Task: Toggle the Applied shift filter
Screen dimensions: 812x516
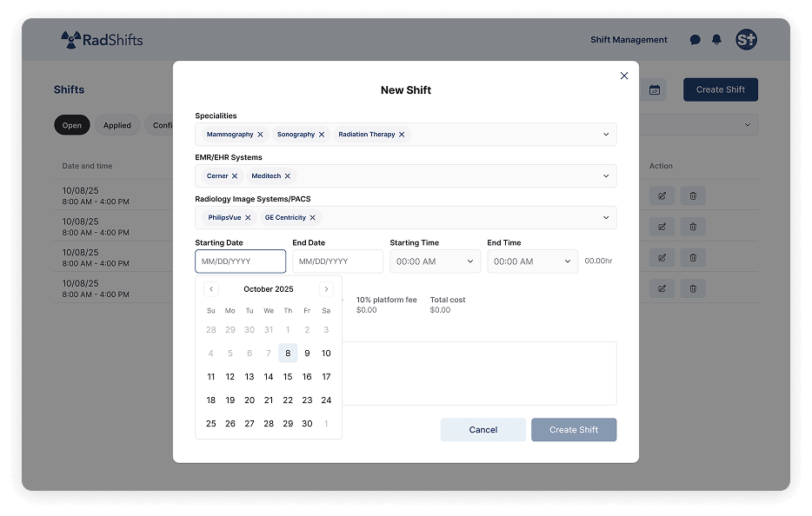Action: point(117,124)
